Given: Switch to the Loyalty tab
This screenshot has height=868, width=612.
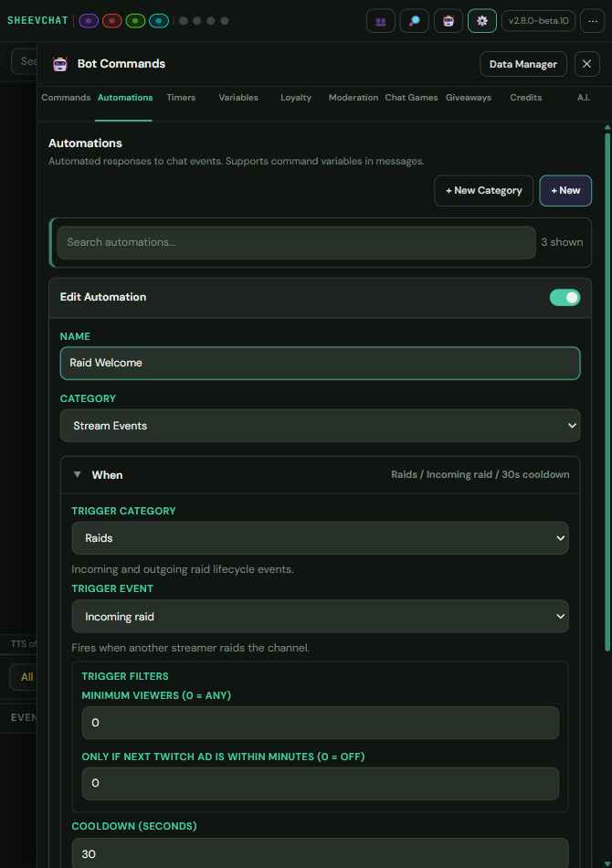Looking at the screenshot, I should pyautogui.click(x=296, y=98).
